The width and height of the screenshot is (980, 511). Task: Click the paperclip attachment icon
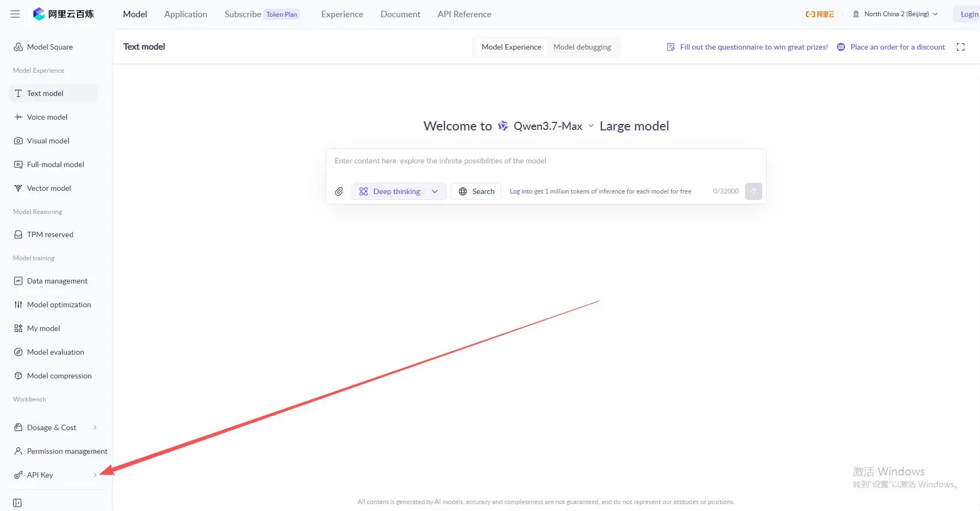pyautogui.click(x=339, y=191)
